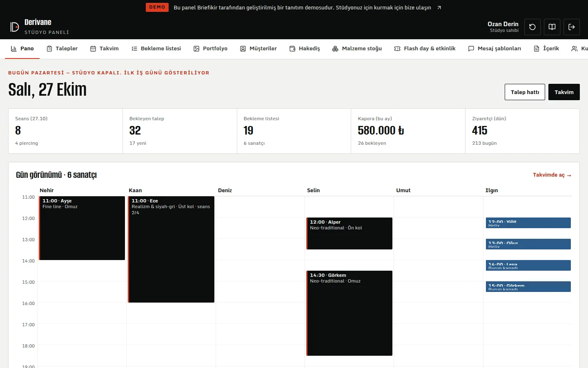Screen dimensions: 588x368
Task: Open the Bekleme listesi tab
Action: point(156,49)
